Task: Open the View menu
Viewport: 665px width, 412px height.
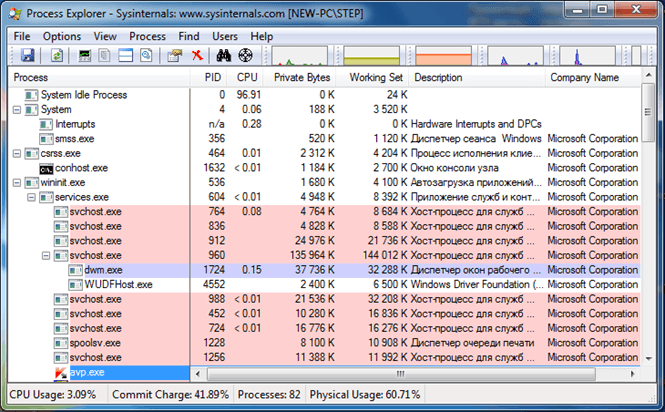Action: (105, 36)
